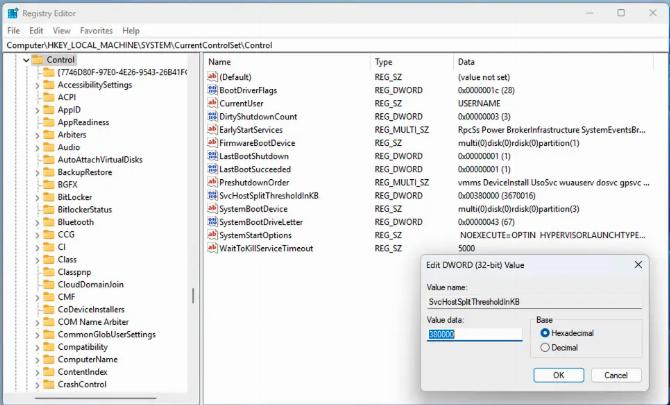Click the USERNAME data cell
The height and width of the screenshot is (405, 670).
coord(479,103)
